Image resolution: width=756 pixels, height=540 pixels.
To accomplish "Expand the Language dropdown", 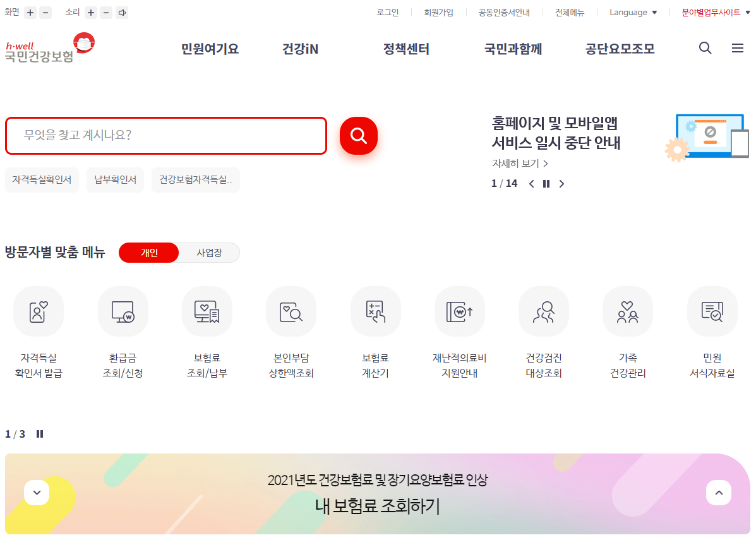I will (x=633, y=13).
